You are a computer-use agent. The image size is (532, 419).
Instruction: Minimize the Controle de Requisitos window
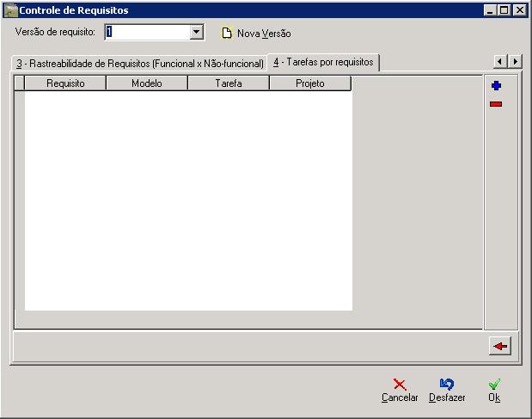[490, 10]
